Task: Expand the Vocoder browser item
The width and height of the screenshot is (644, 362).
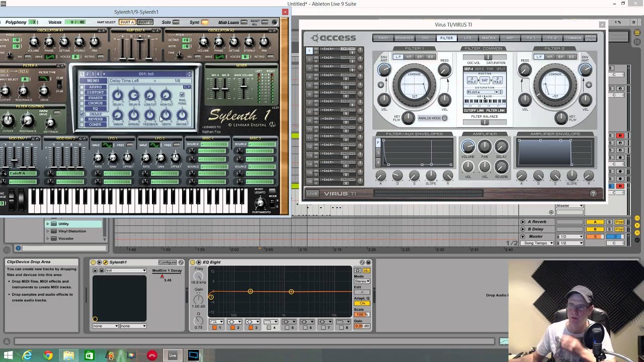Action: [48, 238]
